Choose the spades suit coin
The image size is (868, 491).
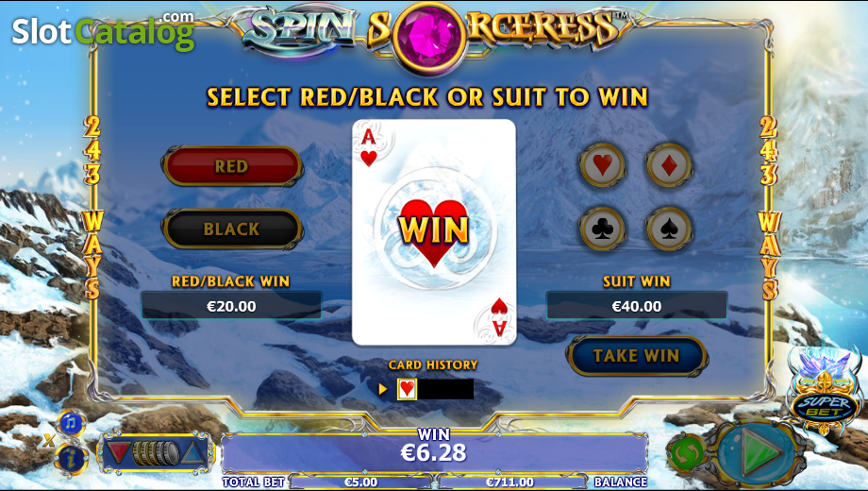point(669,229)
